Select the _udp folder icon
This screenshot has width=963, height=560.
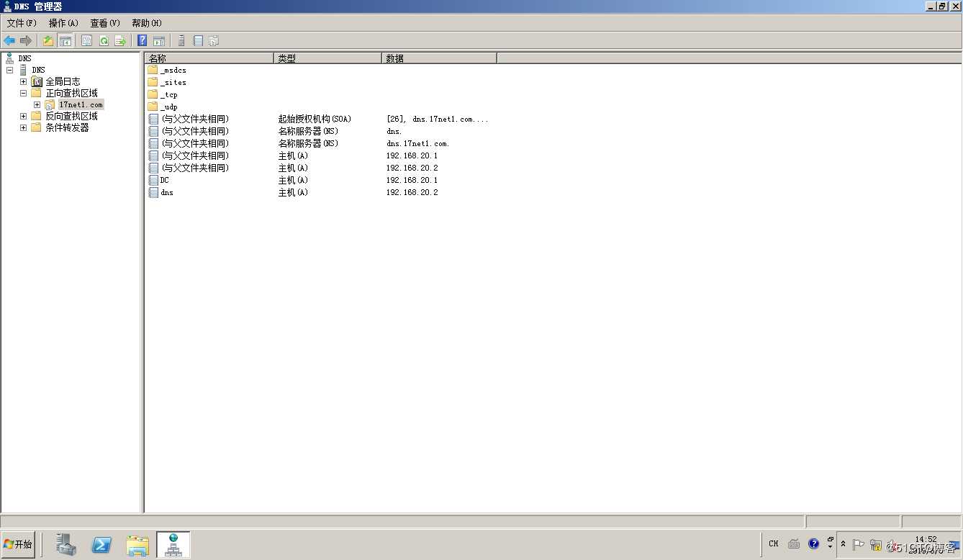(153, 107)
